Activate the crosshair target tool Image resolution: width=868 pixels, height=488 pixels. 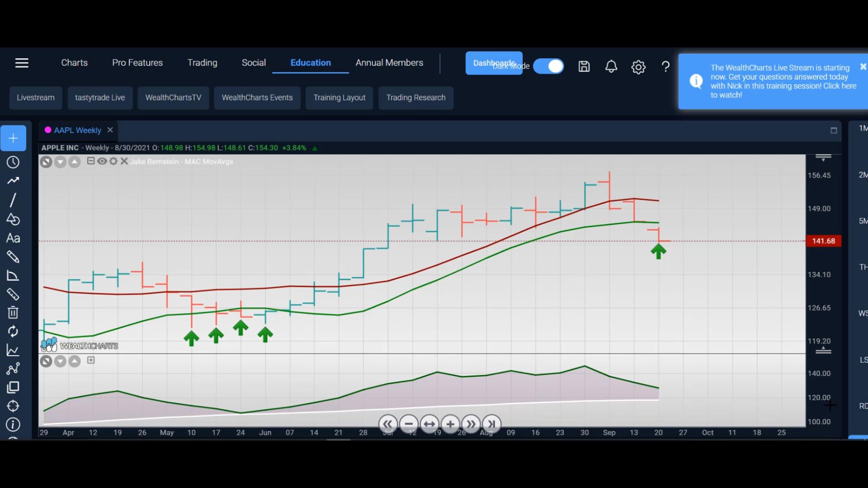click(x=13, y=406)
